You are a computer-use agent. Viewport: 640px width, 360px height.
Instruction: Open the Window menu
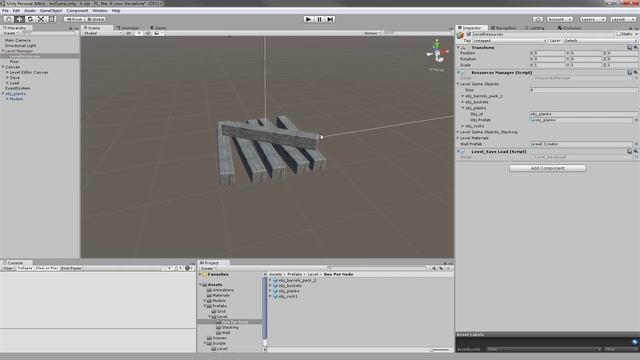point(100,11)
